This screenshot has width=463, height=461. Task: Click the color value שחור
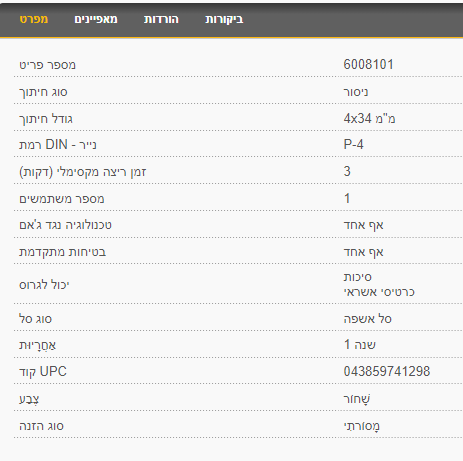(357, 399)
